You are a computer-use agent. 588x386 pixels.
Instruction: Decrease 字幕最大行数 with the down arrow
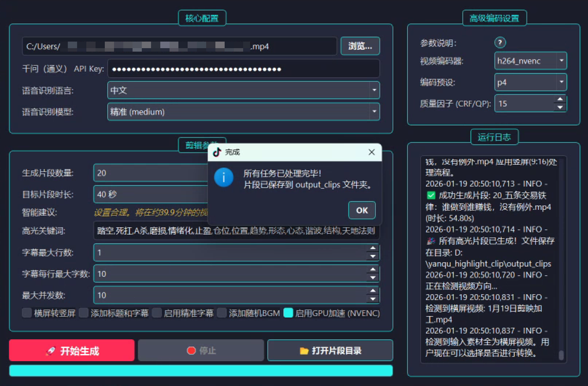[x=373, y=257]
